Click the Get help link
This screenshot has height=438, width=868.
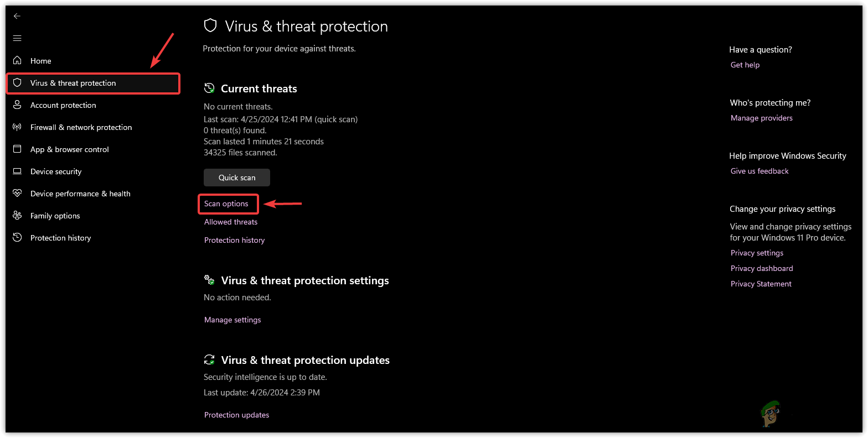[x=745, y=65]
